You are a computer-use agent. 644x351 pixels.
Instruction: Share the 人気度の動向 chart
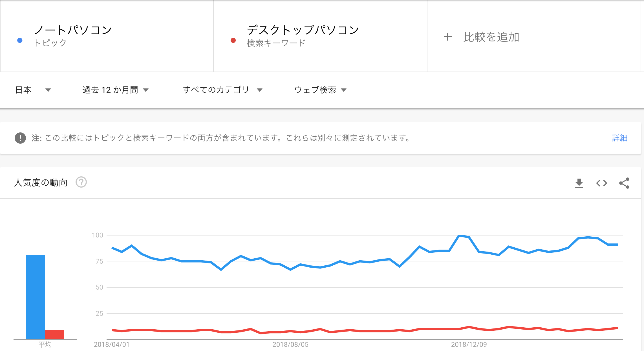[x=624, y=183]
